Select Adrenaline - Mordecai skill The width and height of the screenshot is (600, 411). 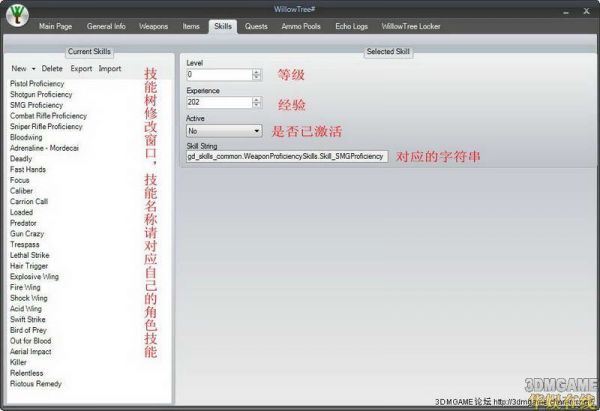43,148
